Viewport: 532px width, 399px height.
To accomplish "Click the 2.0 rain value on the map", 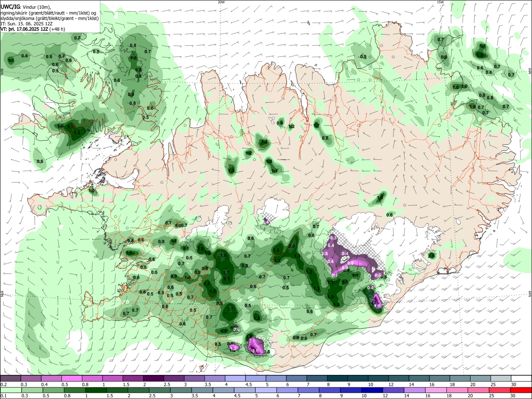I will coord(292,246).
